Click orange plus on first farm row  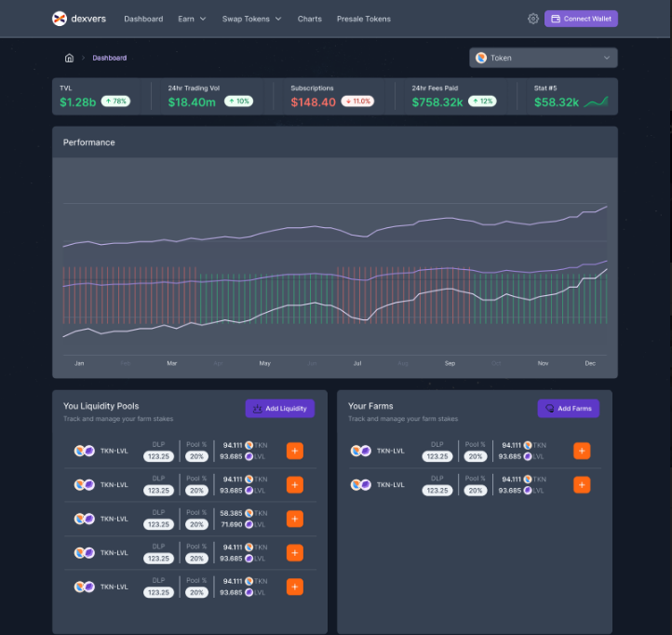click(x=582, y=451)
